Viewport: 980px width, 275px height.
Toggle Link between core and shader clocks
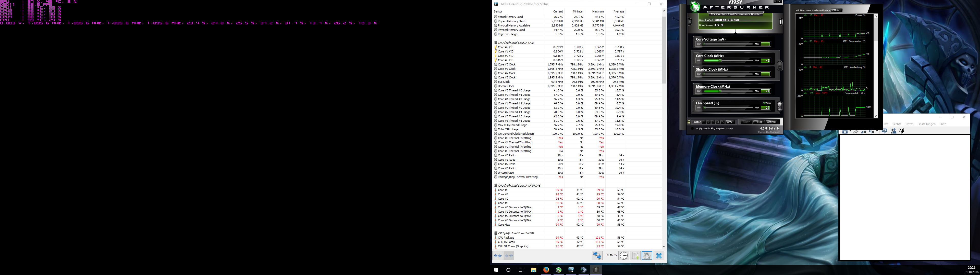pyautogui.click(x=779, y=66)
